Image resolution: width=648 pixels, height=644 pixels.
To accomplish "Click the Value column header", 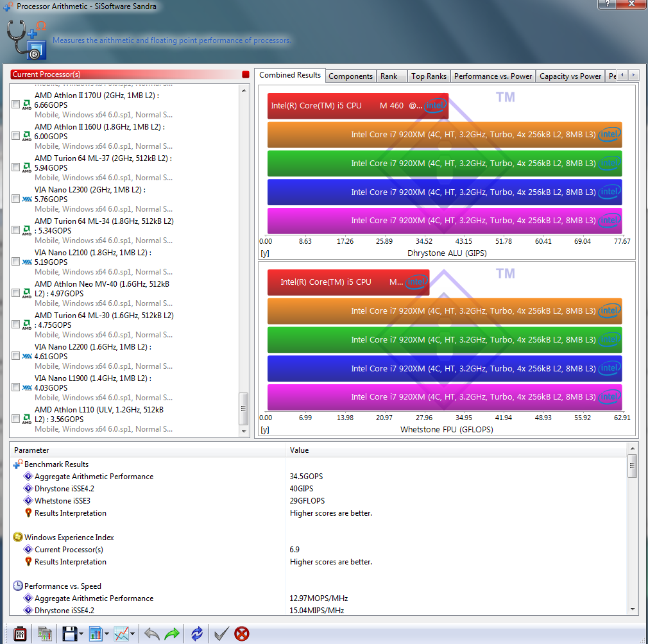I will coord(456,450).
